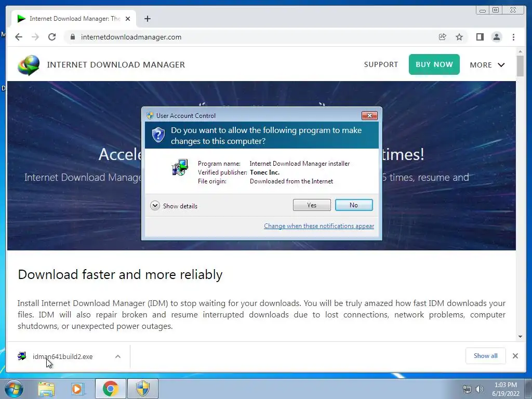Click the UAC shield taskbar icon
This screenshot has height=399, width=532.
143,389
